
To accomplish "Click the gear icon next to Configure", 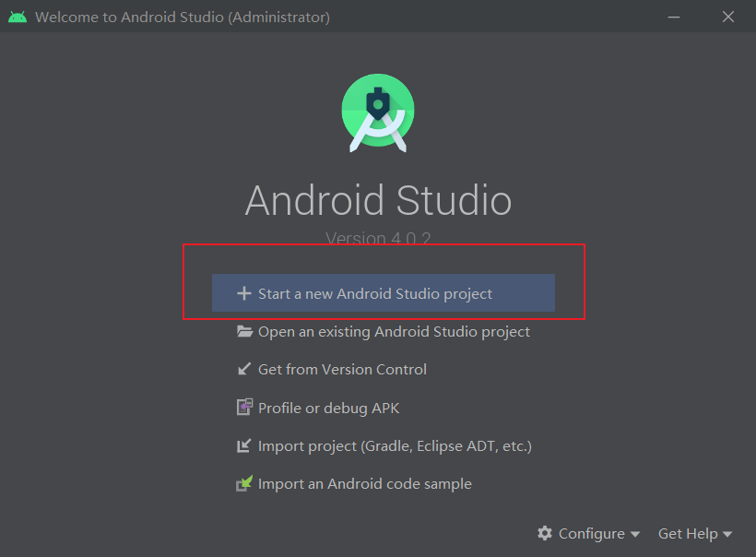I will 546,533.
